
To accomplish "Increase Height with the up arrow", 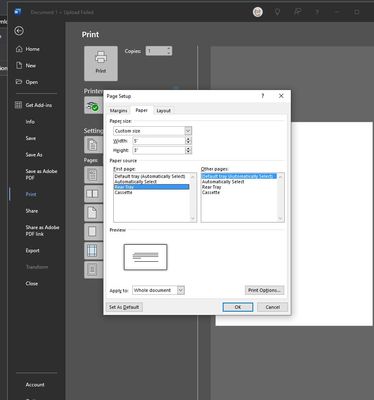I will (x=188, y=149).
